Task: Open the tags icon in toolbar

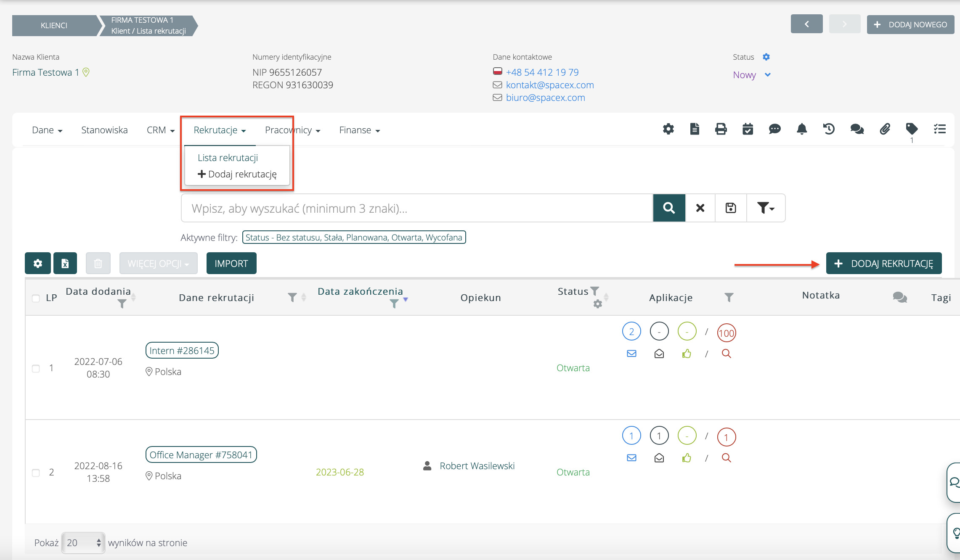Action: click(912, 129)
